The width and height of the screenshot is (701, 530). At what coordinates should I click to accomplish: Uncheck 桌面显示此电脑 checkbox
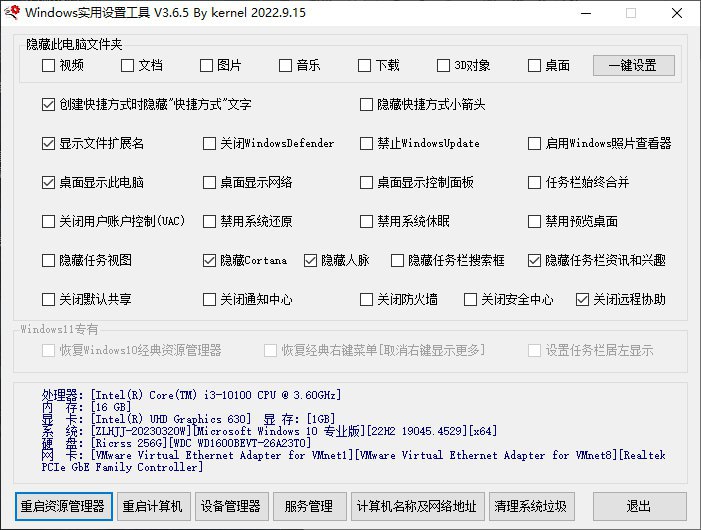coord(49,183)
